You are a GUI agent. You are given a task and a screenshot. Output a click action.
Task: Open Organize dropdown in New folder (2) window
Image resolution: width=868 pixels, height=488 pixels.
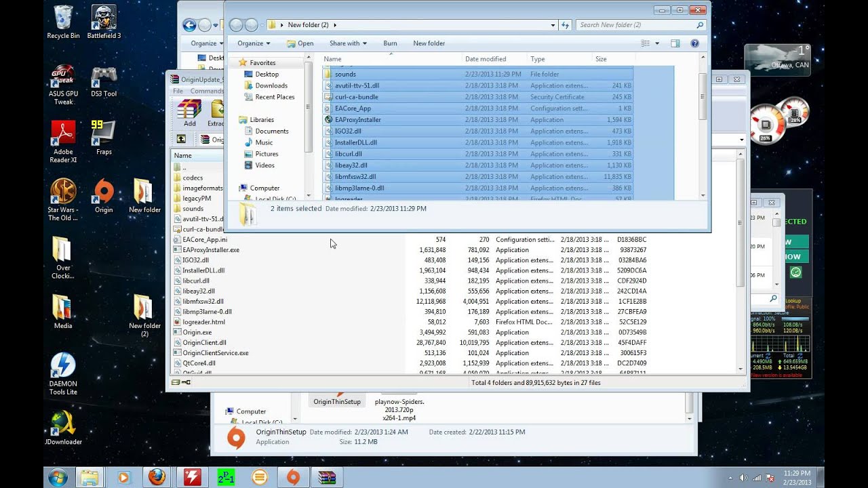[254, 43]
